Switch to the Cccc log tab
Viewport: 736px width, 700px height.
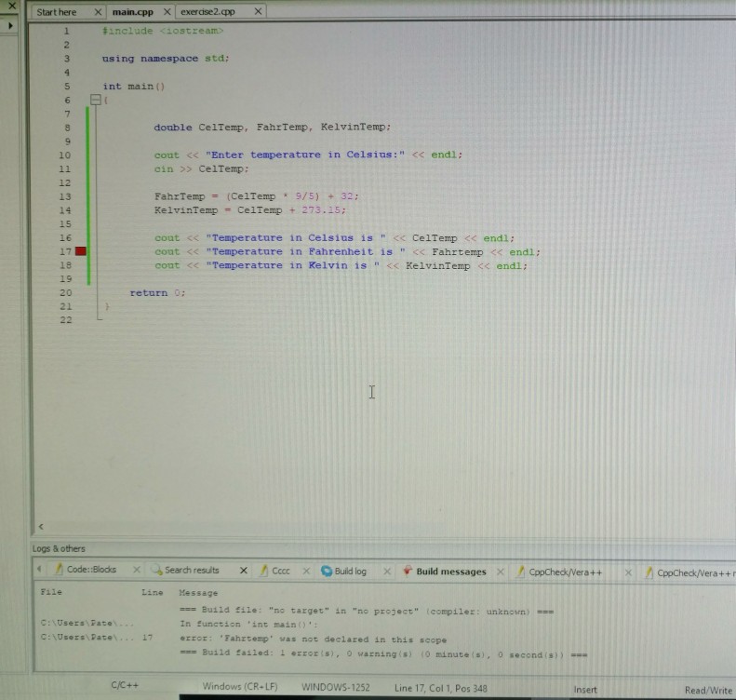click(281, 571)
